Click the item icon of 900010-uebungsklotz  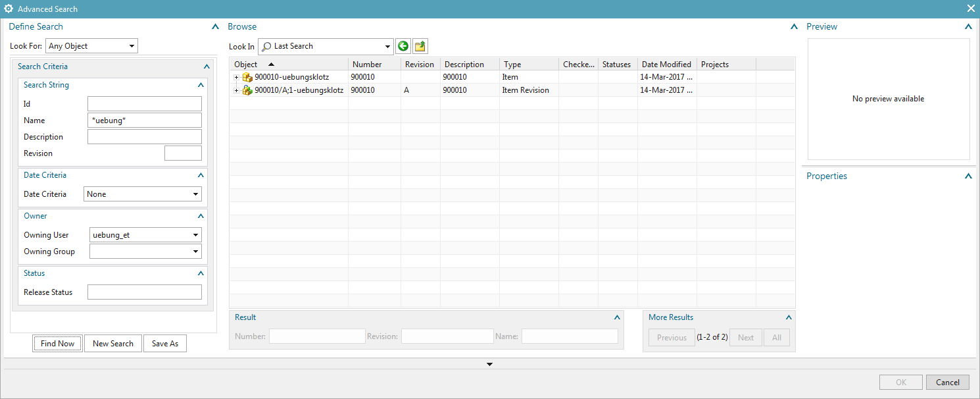point(248,77)
